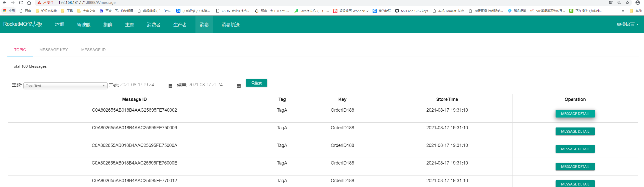This screenshot has width=644, height=187.
Task: Open the 题库 力扣 LeetCode bookmark
Action: coord(272,11)
